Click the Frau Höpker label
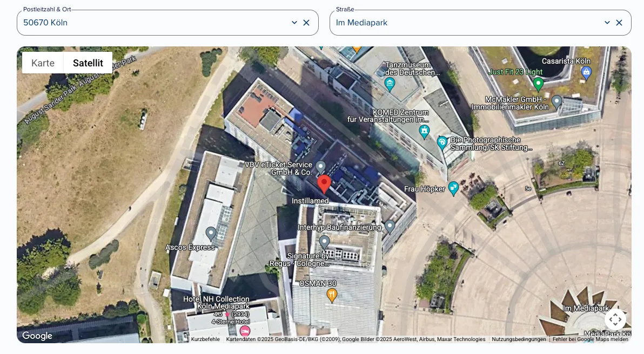The image size is (644, 354). pos(424,189)
